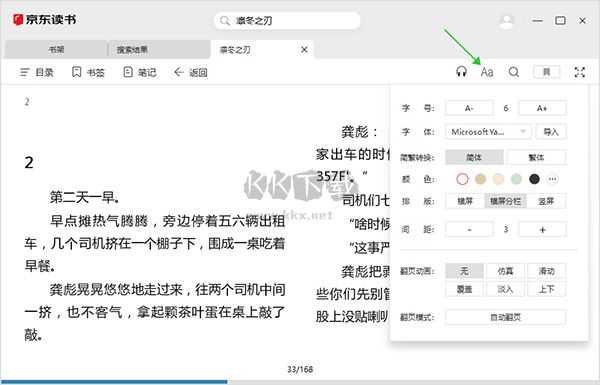Click the chapter heading 2

click(29, 163)
